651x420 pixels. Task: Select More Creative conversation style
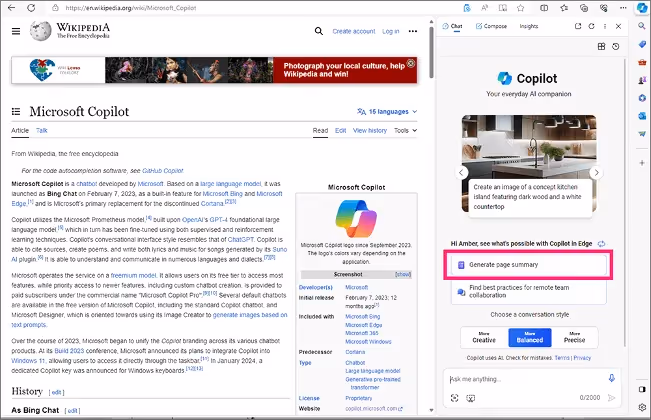[484, 337]
